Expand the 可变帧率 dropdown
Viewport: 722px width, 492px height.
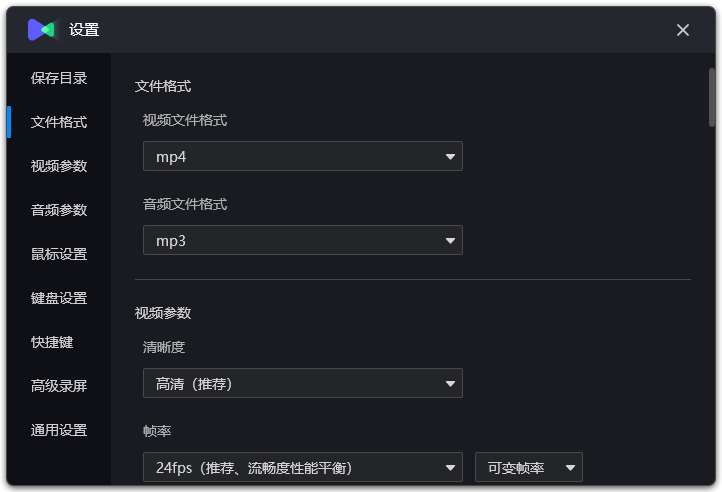point(528,467)
